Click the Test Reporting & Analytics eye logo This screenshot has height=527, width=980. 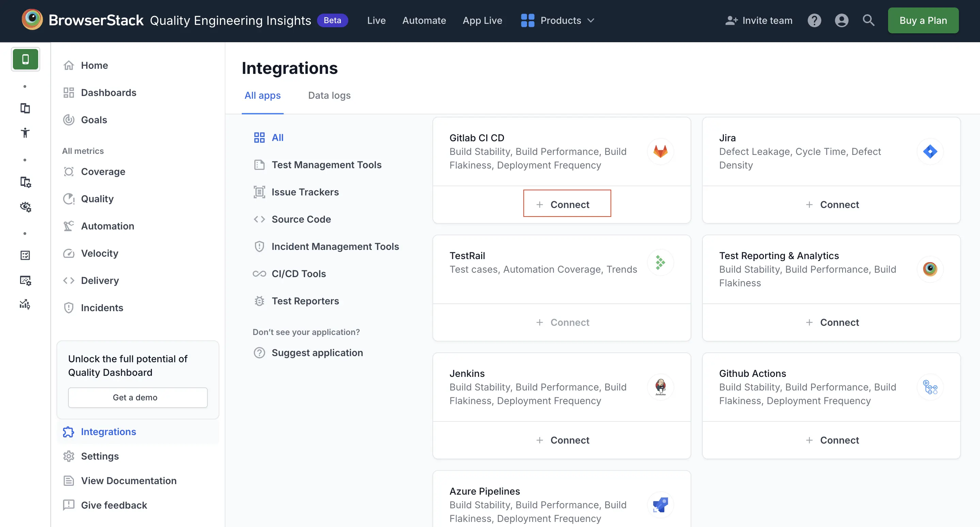click(x=930, y=269)
